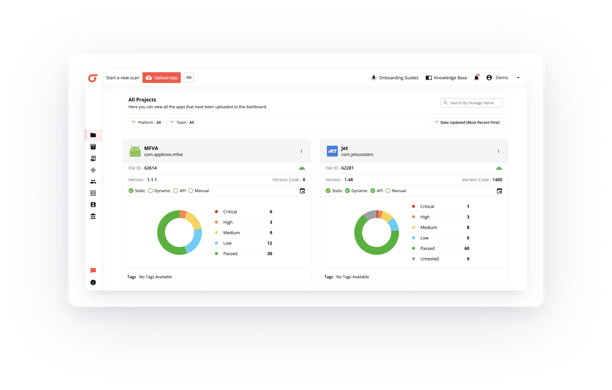Open the Team - All filter dropdown
The image size is (612, 390).
click(x=182, y=123)
